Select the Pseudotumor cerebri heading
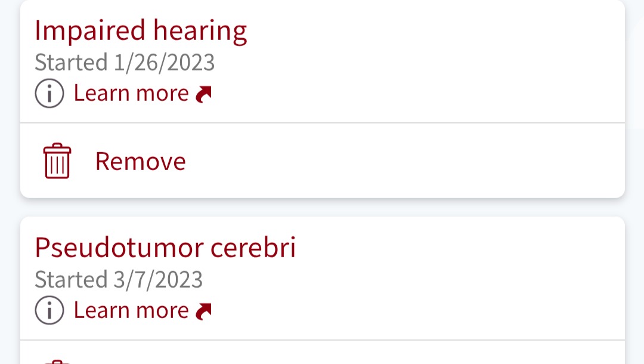The image size is (644, 364). tap(165, 248)
